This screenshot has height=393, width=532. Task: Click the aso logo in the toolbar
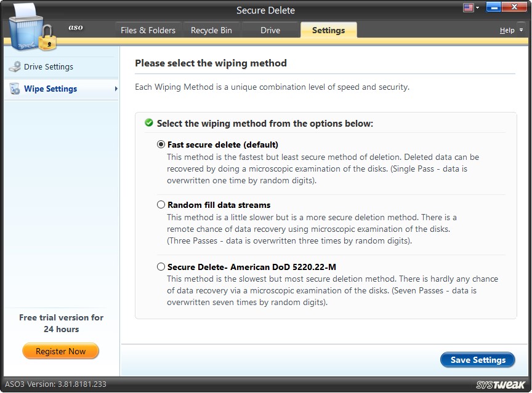(76, 28)
